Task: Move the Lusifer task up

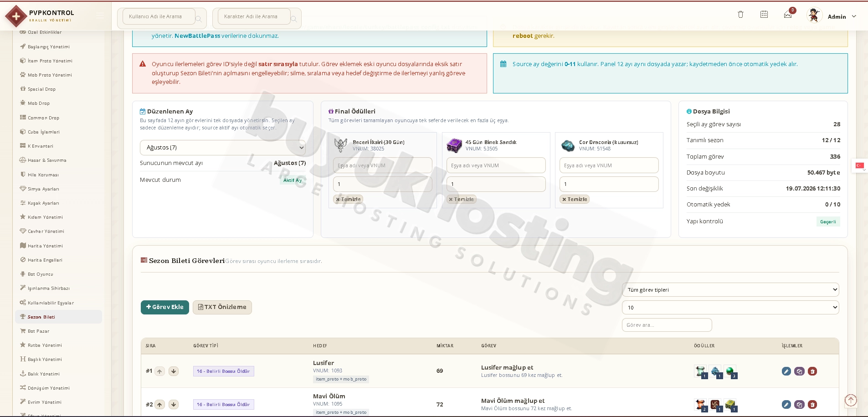Action: (x=159, y=371)
